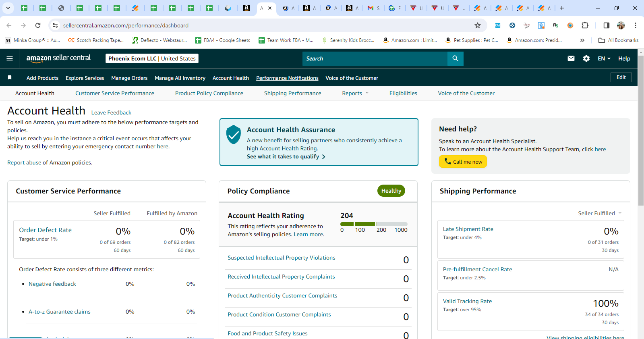Click the Amazon Seller Central logo

coord(58,58)
